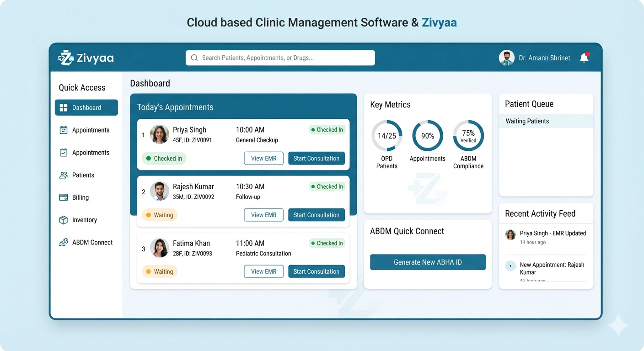
Task: Click the '10:30 AM' appointment time
Action: (x=250, y=186)
